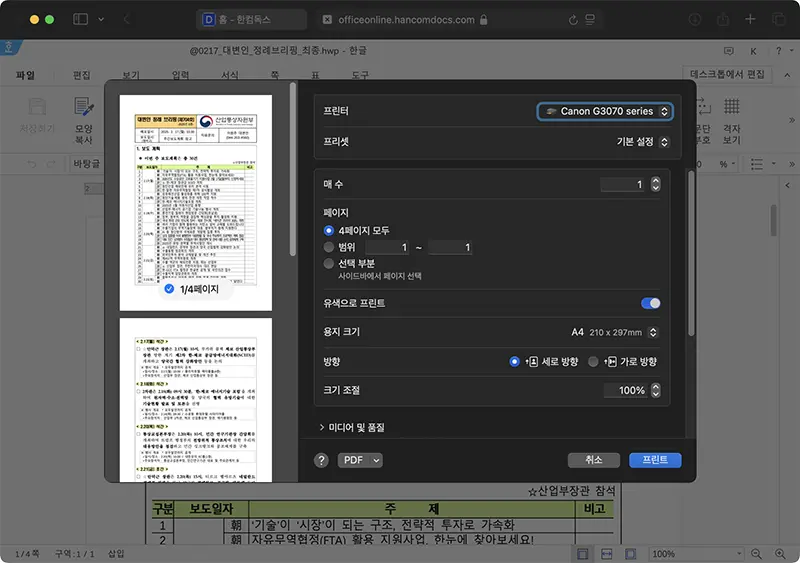Open the 서식 menu
The height and width of the screenshot is (563, 800).
[x=230, y=75]
